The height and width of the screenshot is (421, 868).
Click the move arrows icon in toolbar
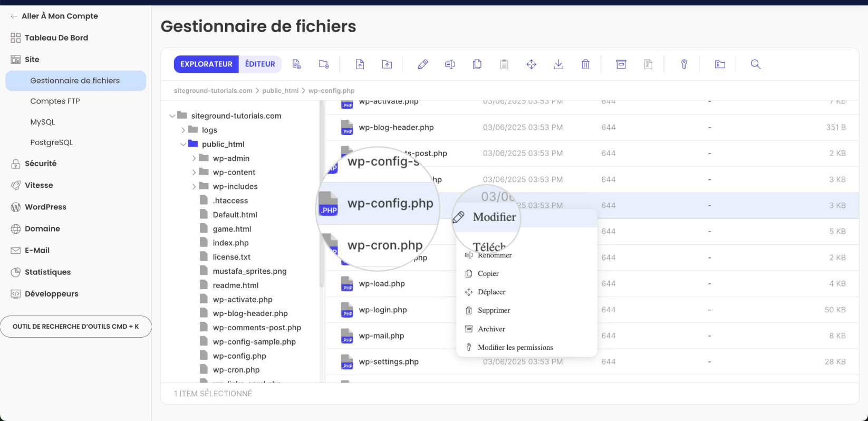[532, 64]
